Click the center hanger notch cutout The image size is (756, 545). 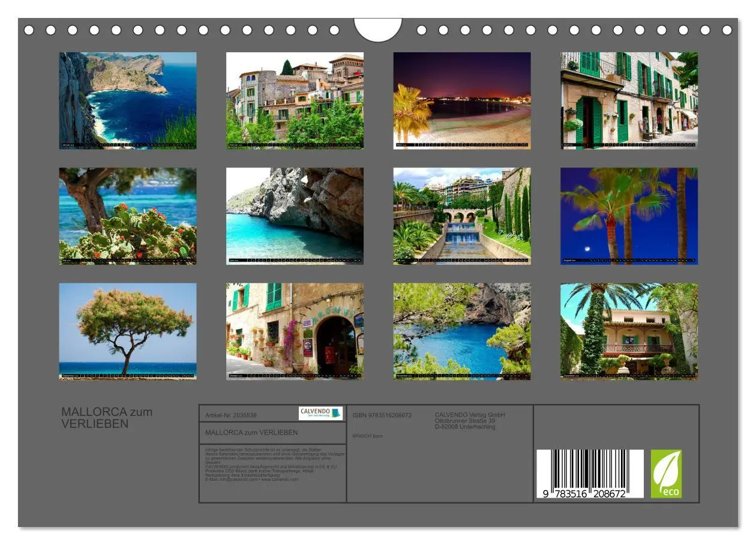tap(378, 29)
